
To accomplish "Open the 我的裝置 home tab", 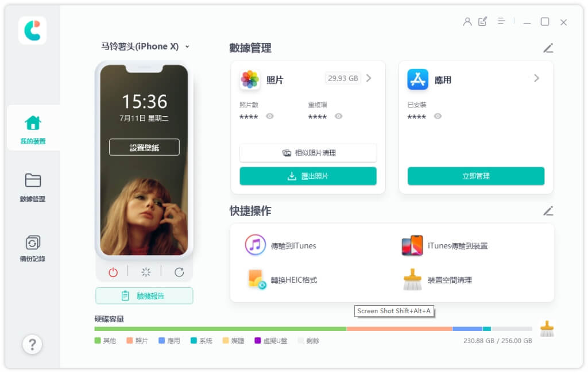I will (33, 129).
